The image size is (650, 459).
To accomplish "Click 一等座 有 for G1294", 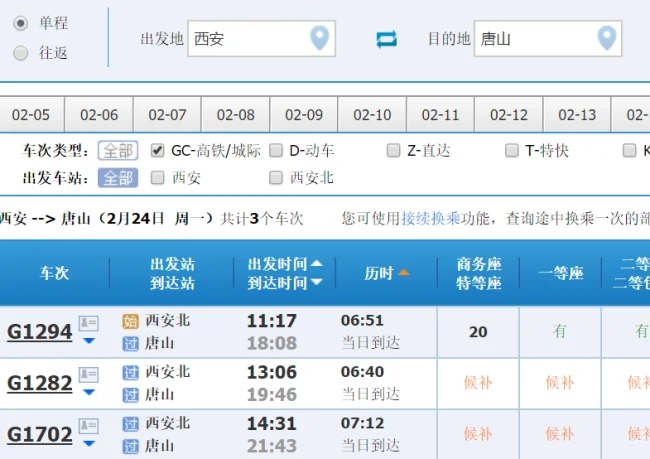I will click(x=560, y=331).
